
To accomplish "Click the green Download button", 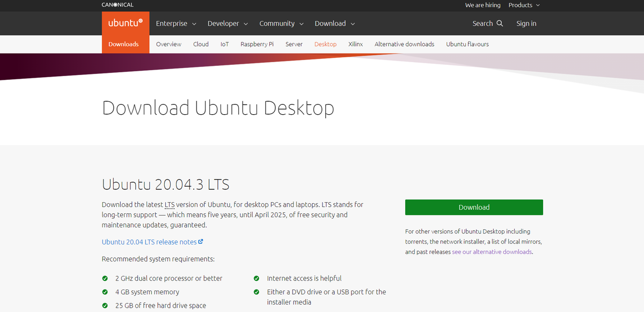I will click(x=474, y=207).
